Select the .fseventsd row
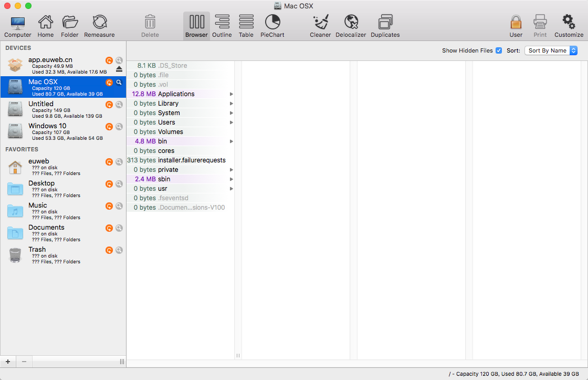This screenshot has height=380, width=588. [181, 198]
